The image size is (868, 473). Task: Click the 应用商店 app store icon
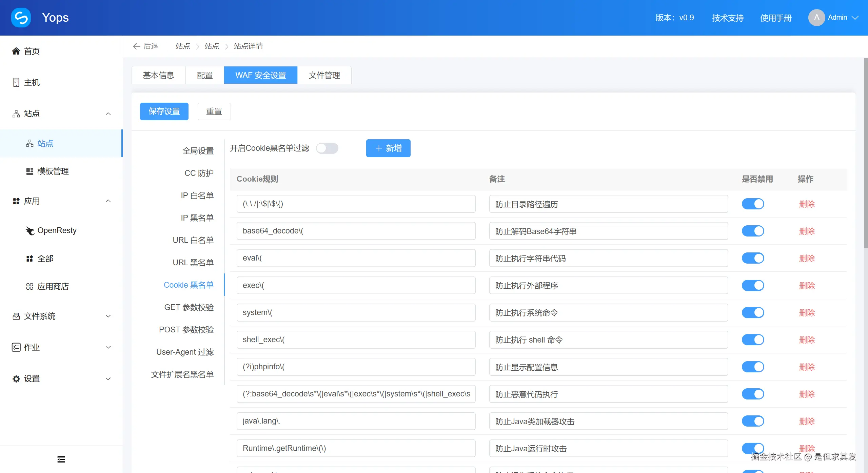pyautogui.click(x=30, y=287)
